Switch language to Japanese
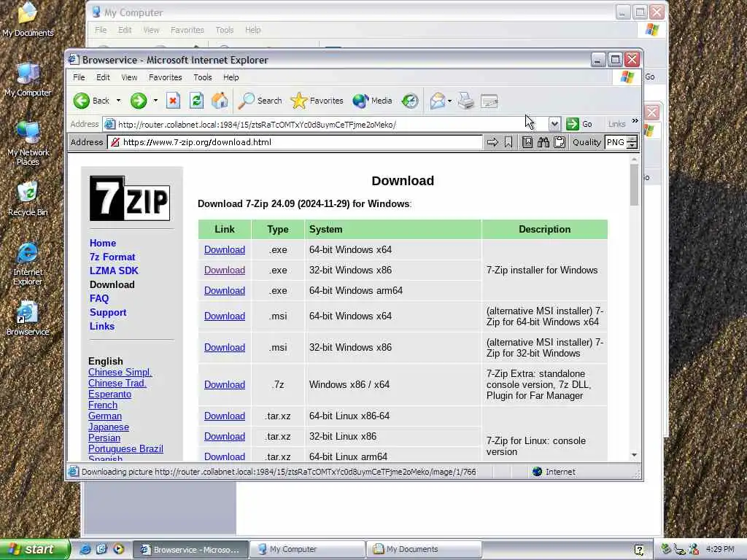This screenshot has width=747, height=560. [x=109, y=427]
